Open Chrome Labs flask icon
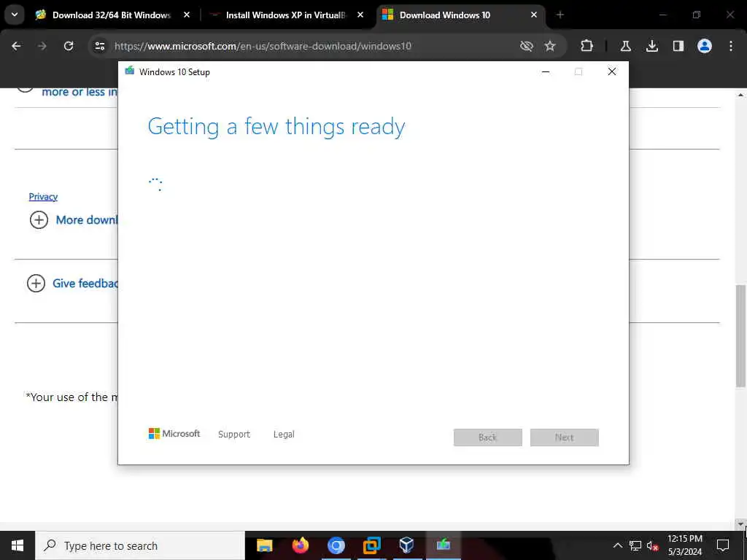This screenshot has height=560, width=747. [625, 46]
